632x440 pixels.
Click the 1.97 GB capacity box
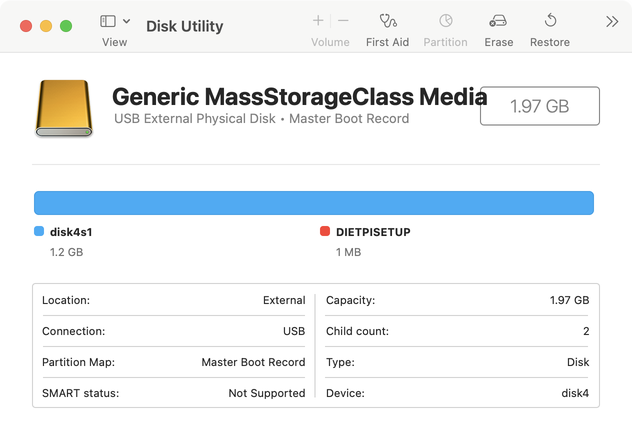pos(540,106)
